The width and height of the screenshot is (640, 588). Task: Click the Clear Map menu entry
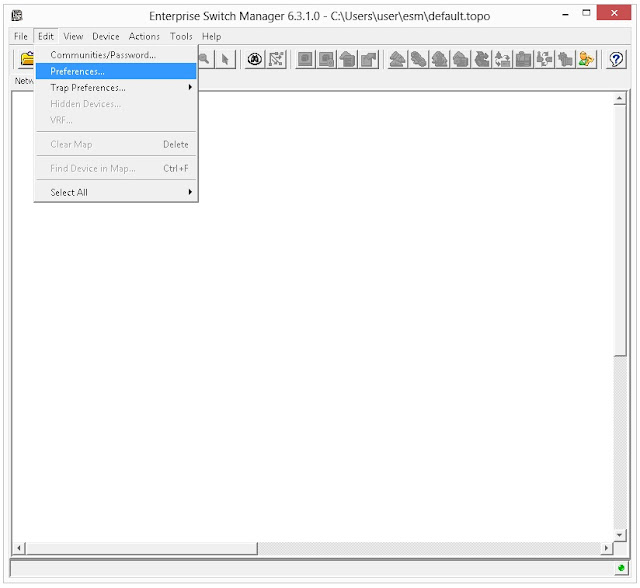pos(116,144)
